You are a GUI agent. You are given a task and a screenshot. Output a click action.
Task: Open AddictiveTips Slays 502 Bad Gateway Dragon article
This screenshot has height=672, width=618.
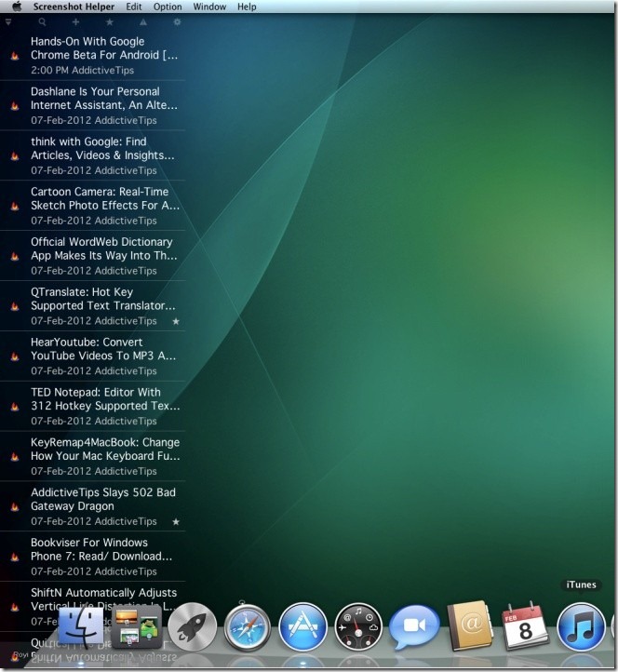[92, 506]
